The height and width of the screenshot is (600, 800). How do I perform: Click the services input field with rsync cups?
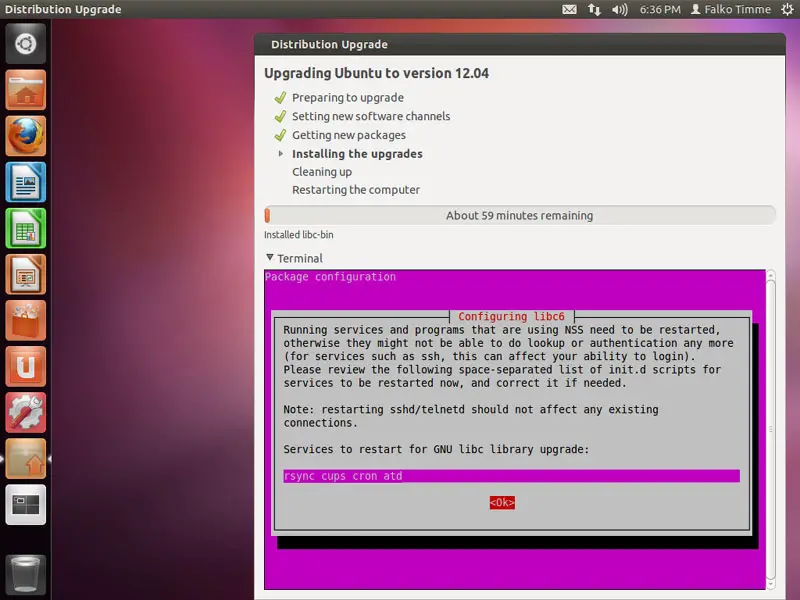tap(511, 476)
